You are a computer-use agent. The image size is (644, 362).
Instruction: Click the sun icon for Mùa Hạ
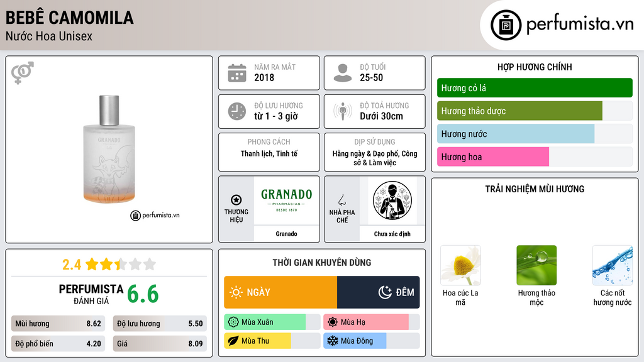click(333, 322)
